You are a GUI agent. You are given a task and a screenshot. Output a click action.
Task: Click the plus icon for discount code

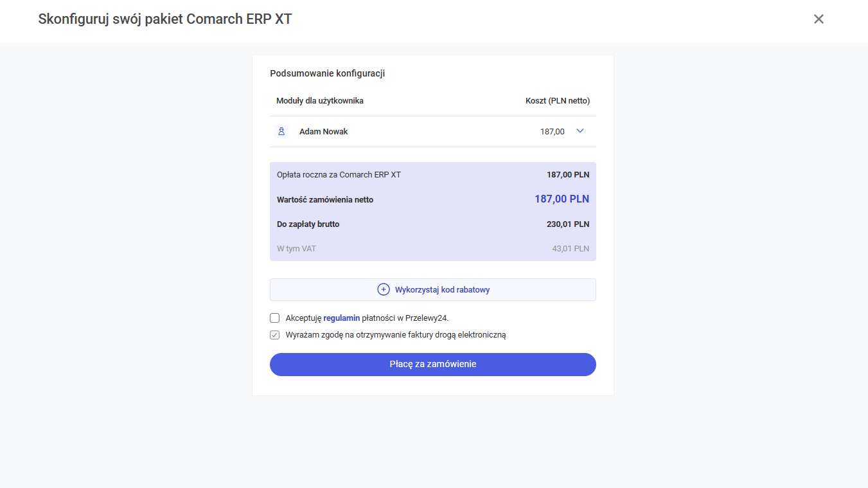pyautogui.click(x=384, y=290)
